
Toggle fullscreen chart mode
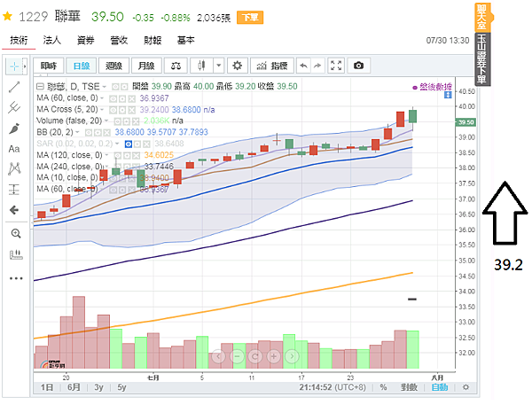pyautogui.click(x=336, y=66)
